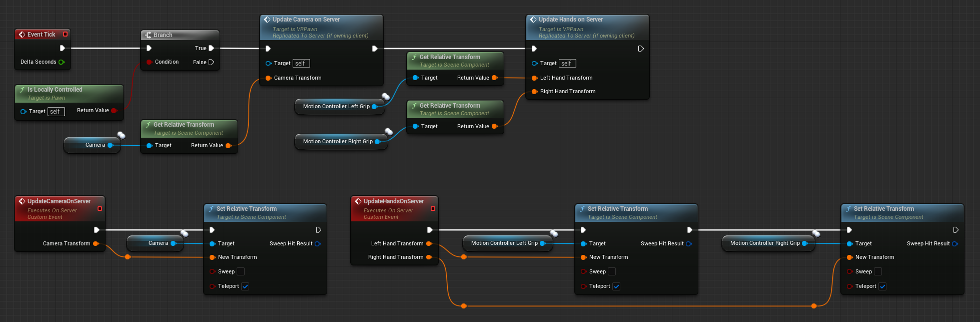Click the Update Hands on Server node icon
The width and height of the screenshot is (980, 322).
tap(533, 20)
